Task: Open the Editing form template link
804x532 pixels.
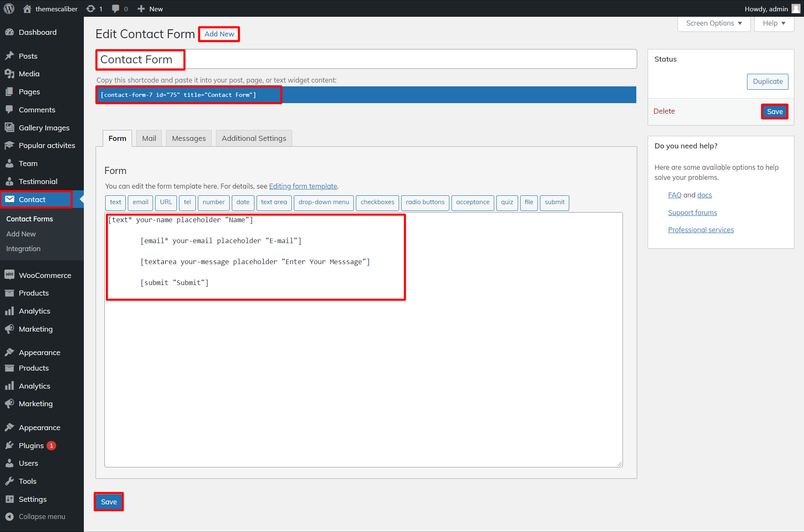Action: click(x=303, y=186)
